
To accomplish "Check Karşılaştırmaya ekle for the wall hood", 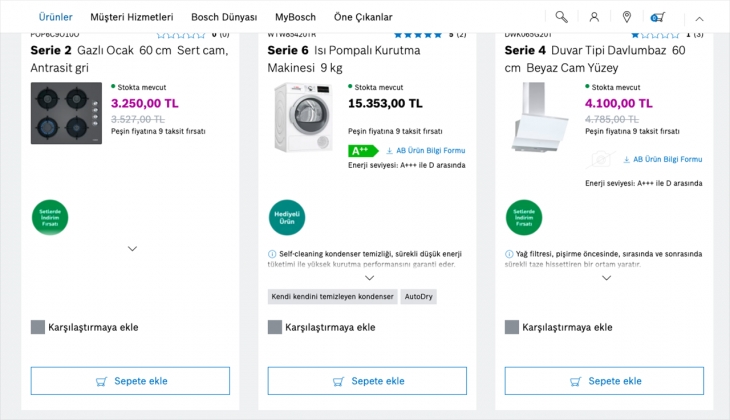I will pyautogui.click(x=512, y=327).
